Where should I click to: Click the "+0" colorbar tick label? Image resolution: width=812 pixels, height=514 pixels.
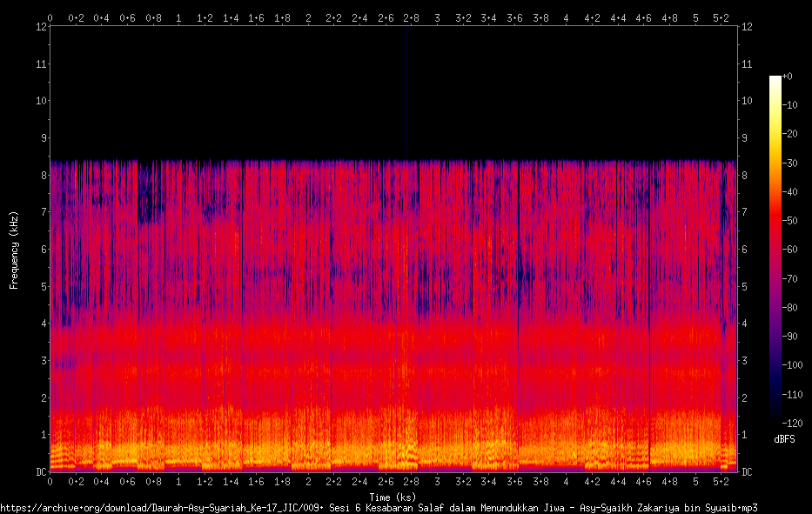(x=787, y=76)
